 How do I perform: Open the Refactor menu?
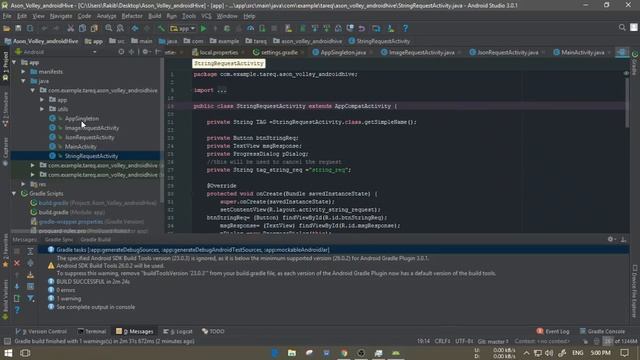pyautogui.click(x=132, y=16)
